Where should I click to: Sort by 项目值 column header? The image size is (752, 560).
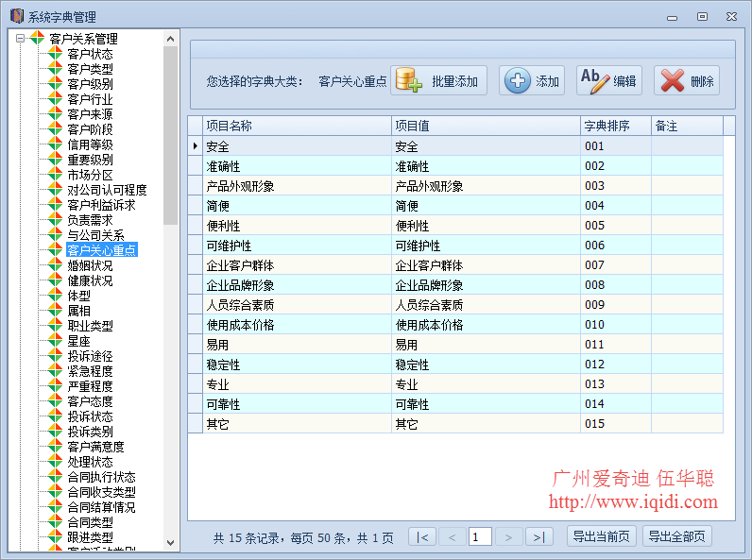point(486,126)
